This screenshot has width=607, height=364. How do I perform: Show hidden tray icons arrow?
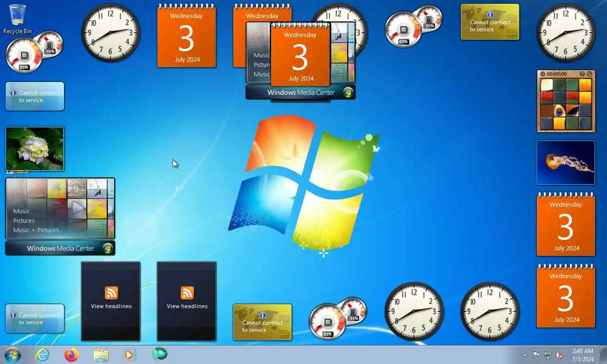point(524,355)
